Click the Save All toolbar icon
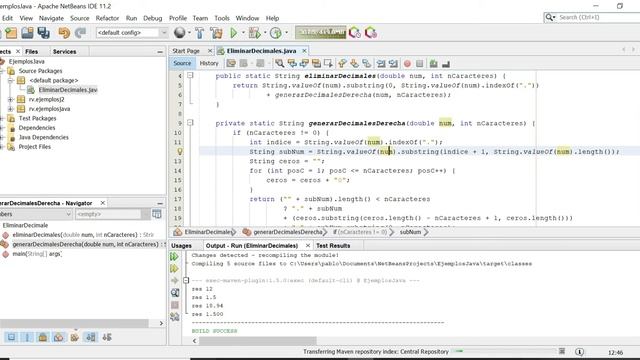Image resolution: width=640 pixels, height=360 pixels. point(43,33)
